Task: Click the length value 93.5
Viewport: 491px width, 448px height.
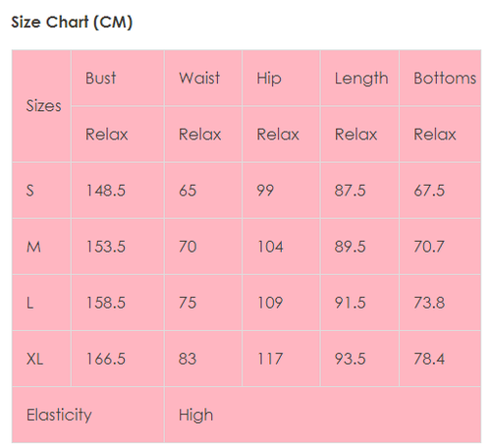Action: 350,359
